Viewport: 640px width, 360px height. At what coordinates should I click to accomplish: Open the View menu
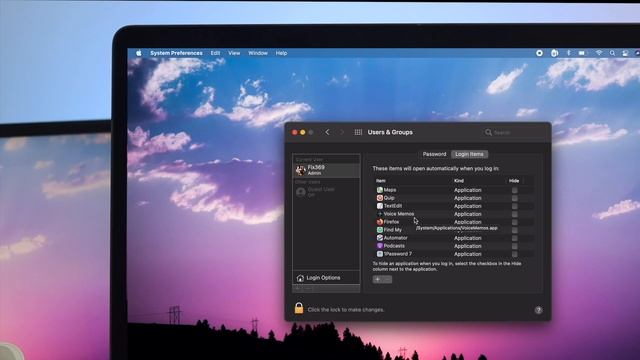(234, 53)
